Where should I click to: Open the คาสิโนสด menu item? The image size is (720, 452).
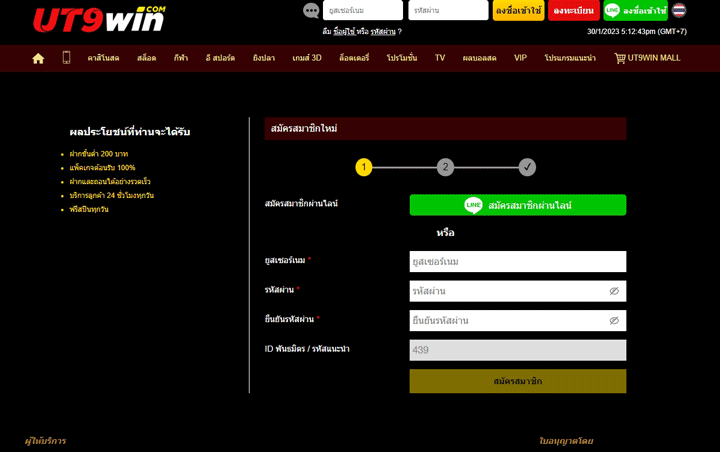103,58
